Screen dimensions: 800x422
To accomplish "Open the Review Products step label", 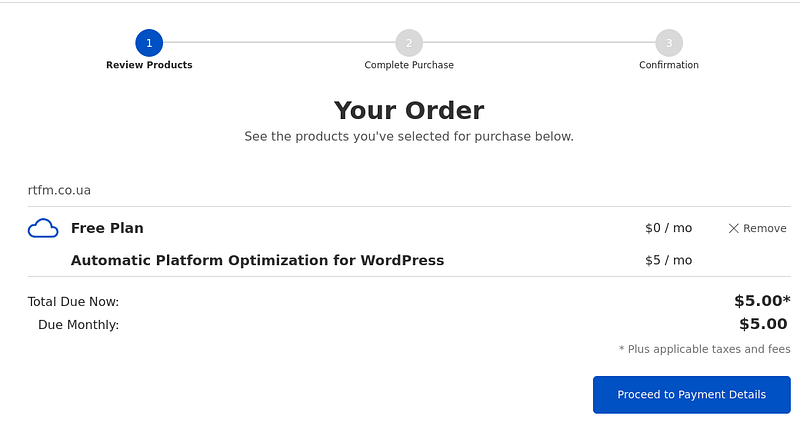I will click(149, 65).
